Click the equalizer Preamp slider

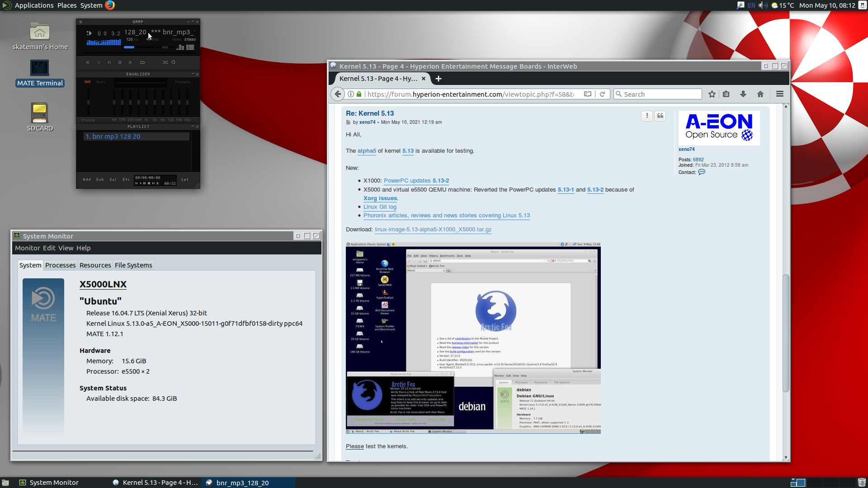click(88, 101)
